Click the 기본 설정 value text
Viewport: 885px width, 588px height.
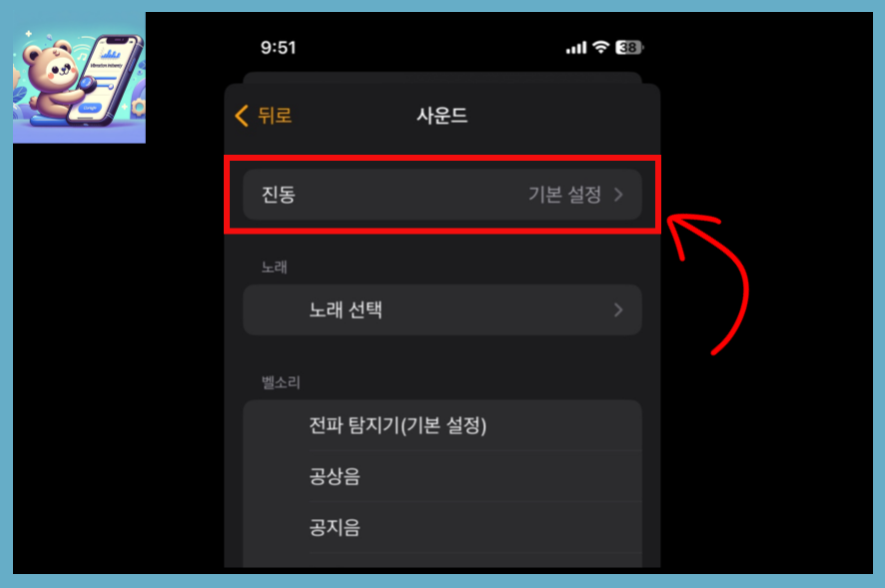[x=564, y=195]
